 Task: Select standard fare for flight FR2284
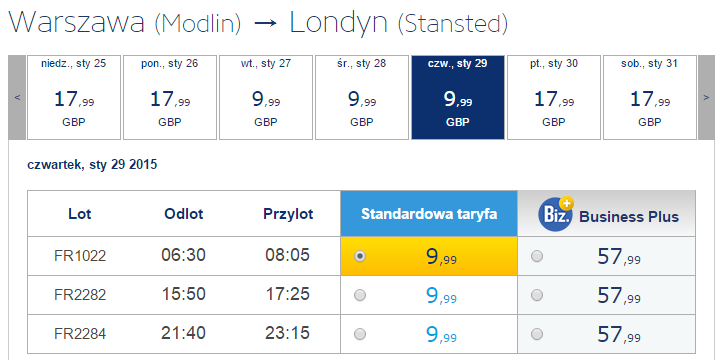pos(360,334)
